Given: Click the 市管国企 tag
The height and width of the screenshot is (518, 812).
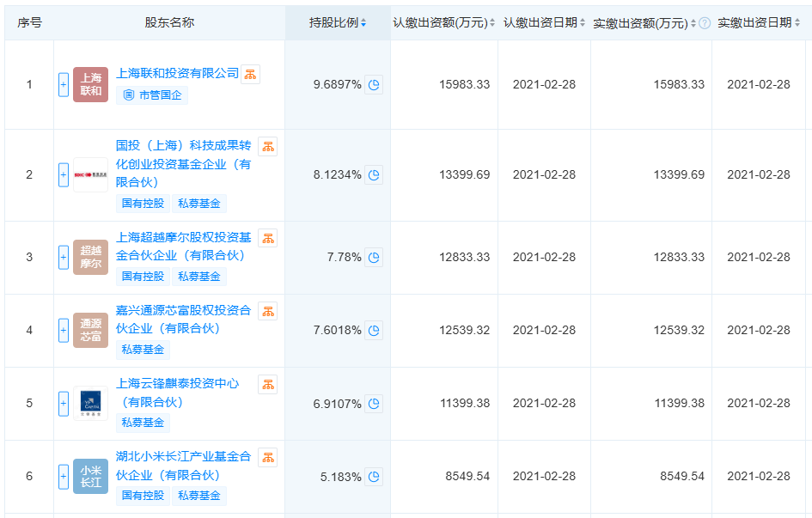Looking at the screenshot, I should (152, 95).
